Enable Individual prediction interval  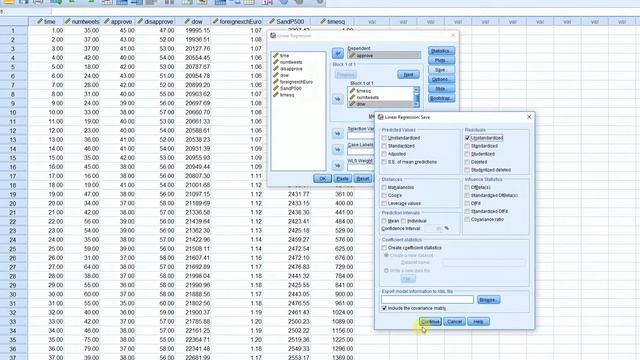[x=404, y=221]
